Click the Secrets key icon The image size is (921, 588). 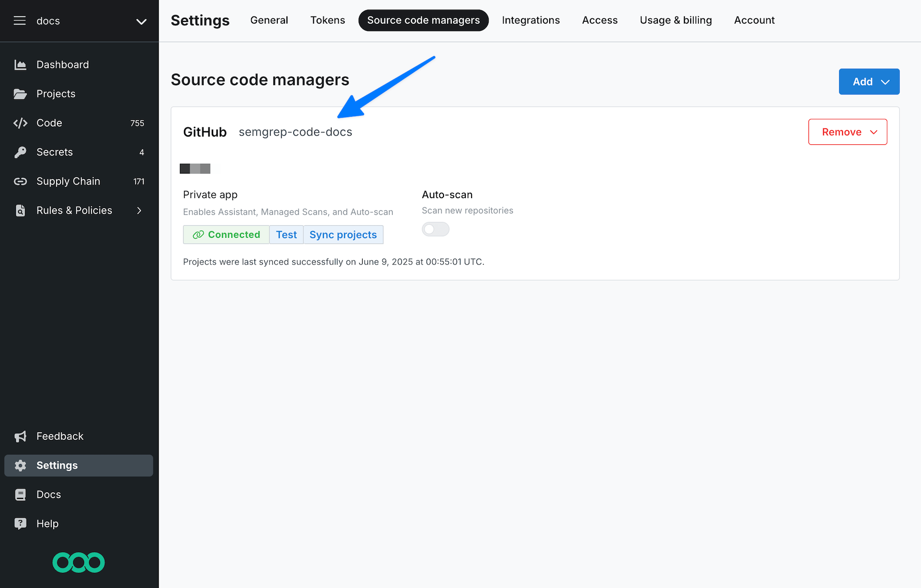20,152
